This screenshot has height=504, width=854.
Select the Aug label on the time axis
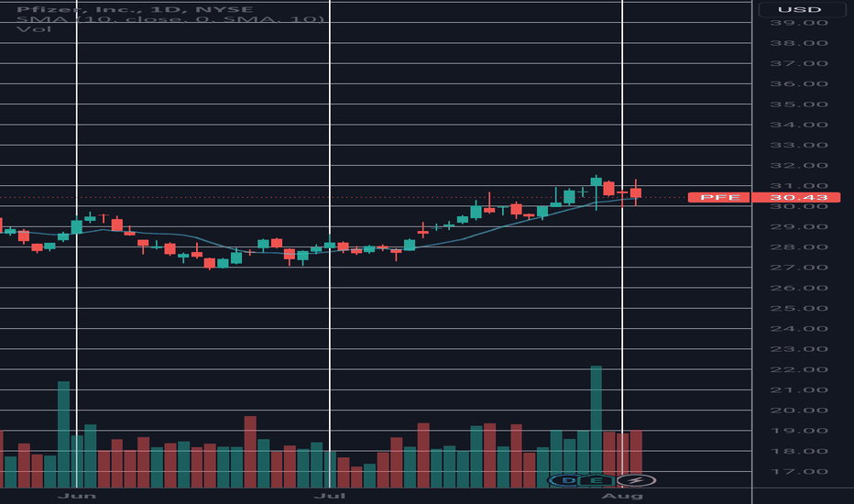point(622,496)
